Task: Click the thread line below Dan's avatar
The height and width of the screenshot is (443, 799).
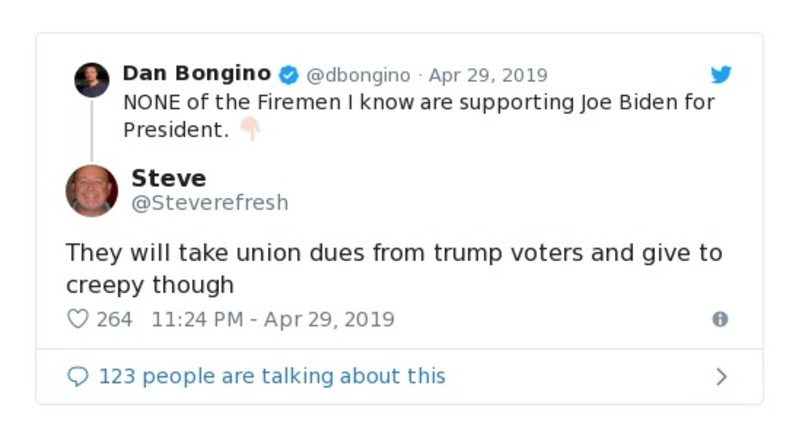Action: [92, 130]
